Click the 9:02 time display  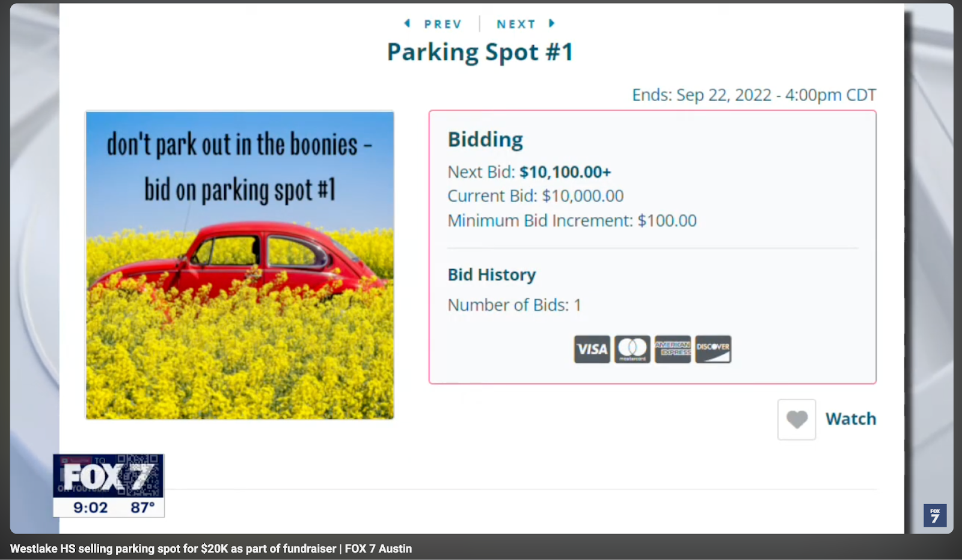90,508
